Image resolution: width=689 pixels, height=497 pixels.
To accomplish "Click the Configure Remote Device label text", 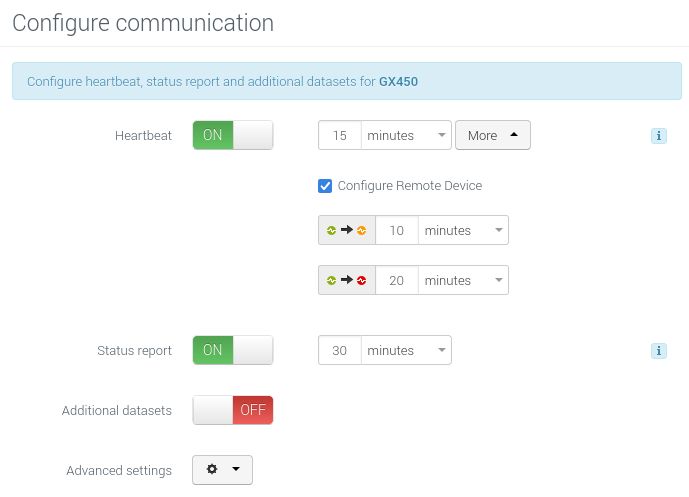I will click(x=410, y=186).
